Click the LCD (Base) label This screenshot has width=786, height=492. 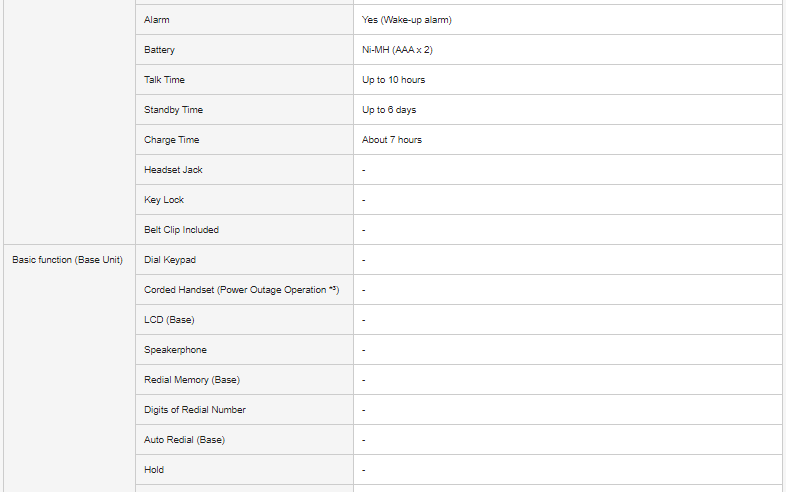tap(169, 320)
